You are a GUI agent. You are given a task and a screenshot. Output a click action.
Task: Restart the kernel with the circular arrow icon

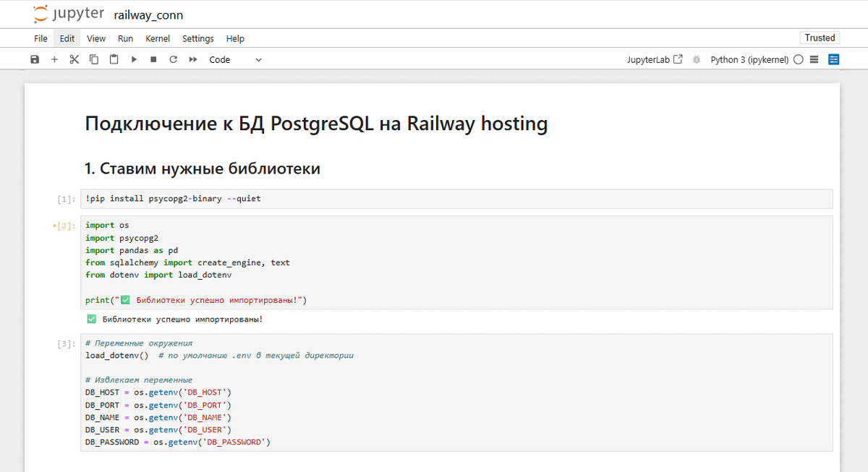(173, 60)
